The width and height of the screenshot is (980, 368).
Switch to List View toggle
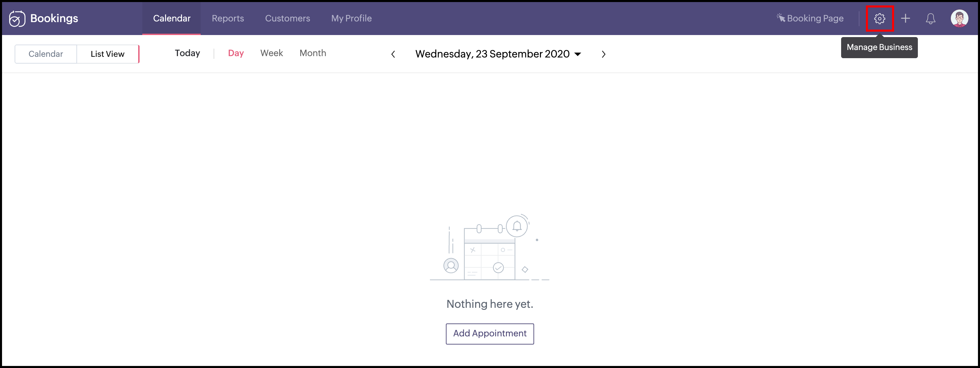tap(107, 54)
